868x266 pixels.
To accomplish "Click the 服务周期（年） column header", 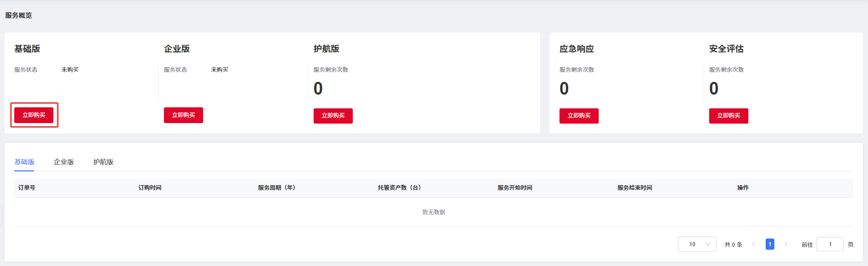I will click(276, 188).
